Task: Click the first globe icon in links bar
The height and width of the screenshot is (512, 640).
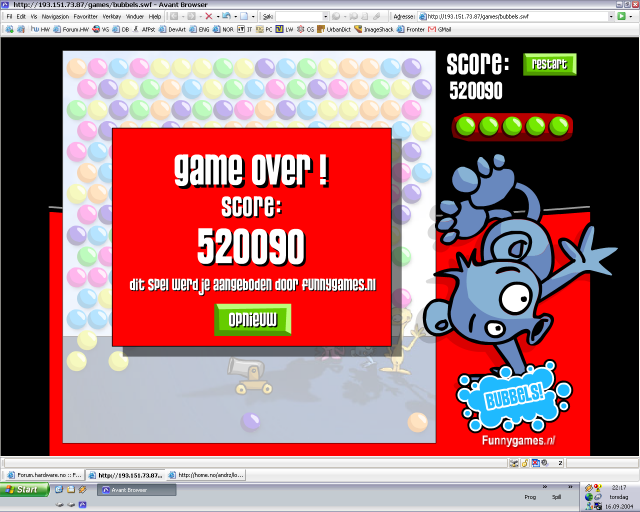Action: click(9, 29)
